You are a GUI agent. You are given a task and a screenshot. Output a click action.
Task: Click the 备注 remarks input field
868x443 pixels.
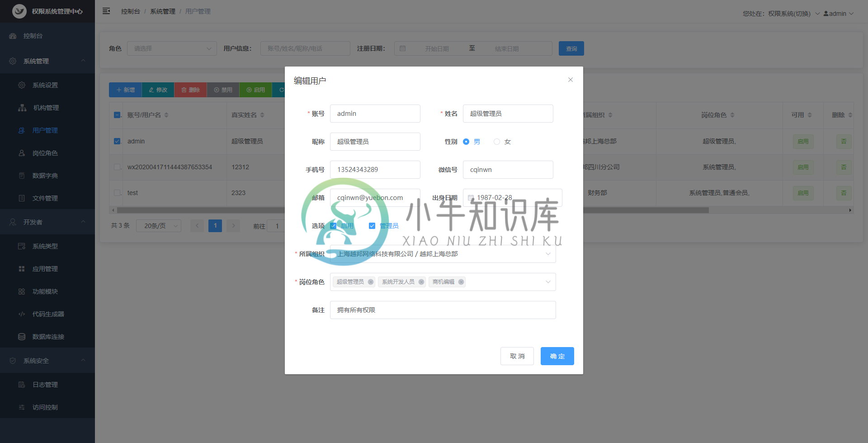(x=443, y=310)
